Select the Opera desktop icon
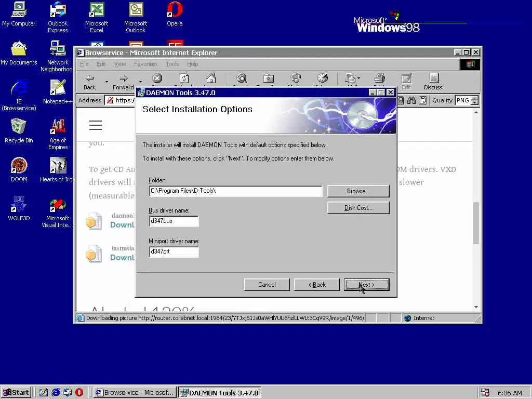 175,14
